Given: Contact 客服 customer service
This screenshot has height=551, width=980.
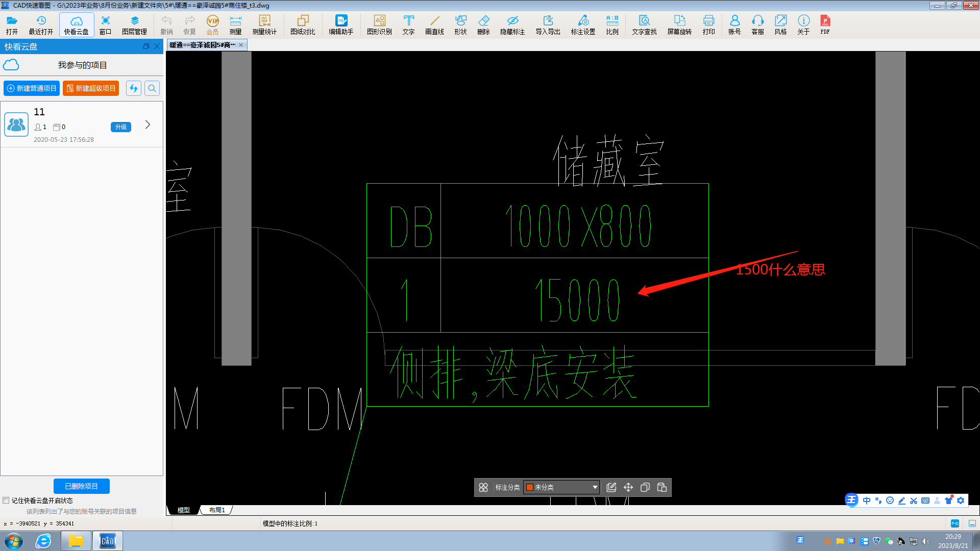Looking at the screenshot, I should click(757, 24).
